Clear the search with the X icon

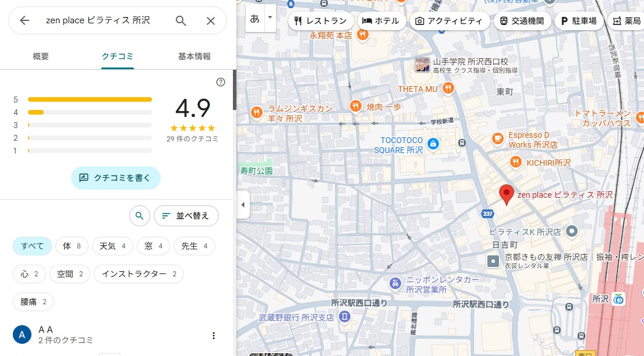[211, 21]
